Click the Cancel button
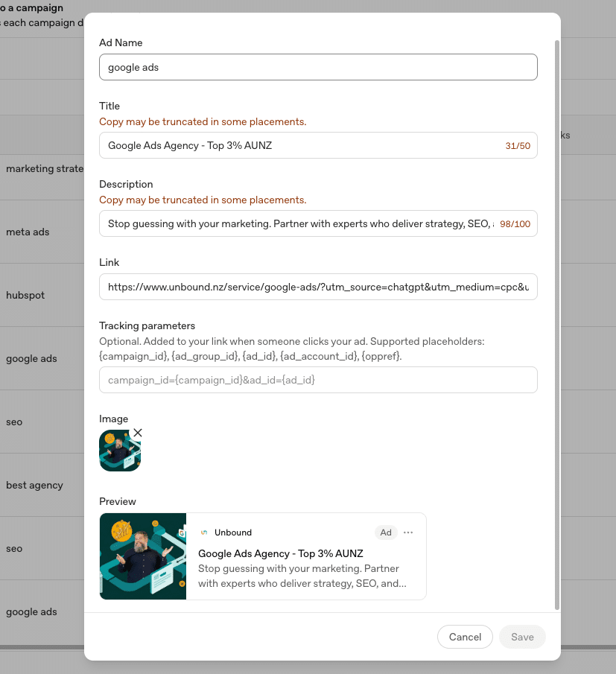The image size is (616, 674). coord(465,637)
